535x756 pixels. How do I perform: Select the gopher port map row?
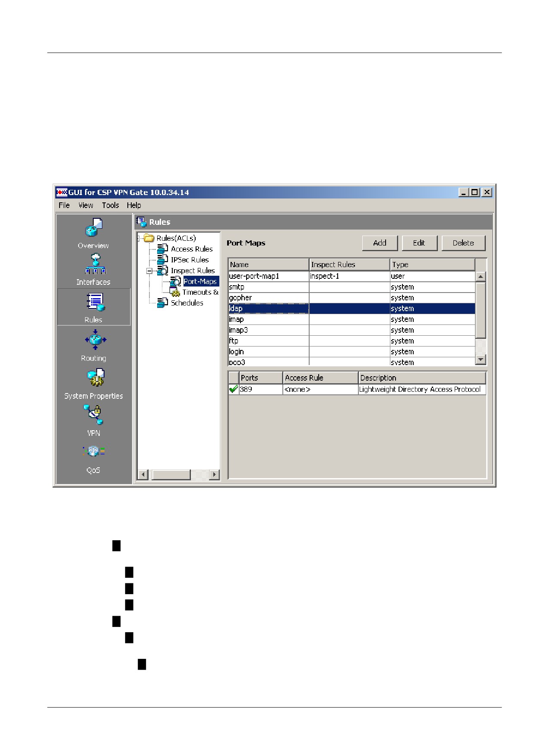click(352, 298)
